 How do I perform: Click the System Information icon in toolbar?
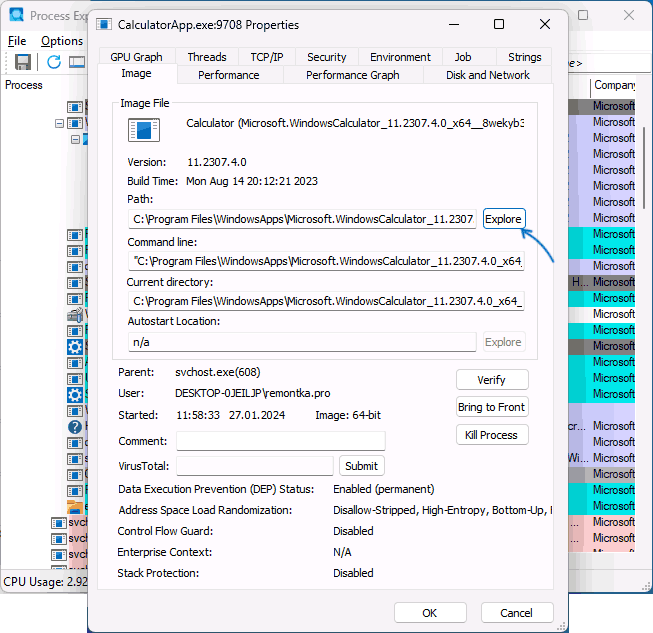(x=77, y=62)
